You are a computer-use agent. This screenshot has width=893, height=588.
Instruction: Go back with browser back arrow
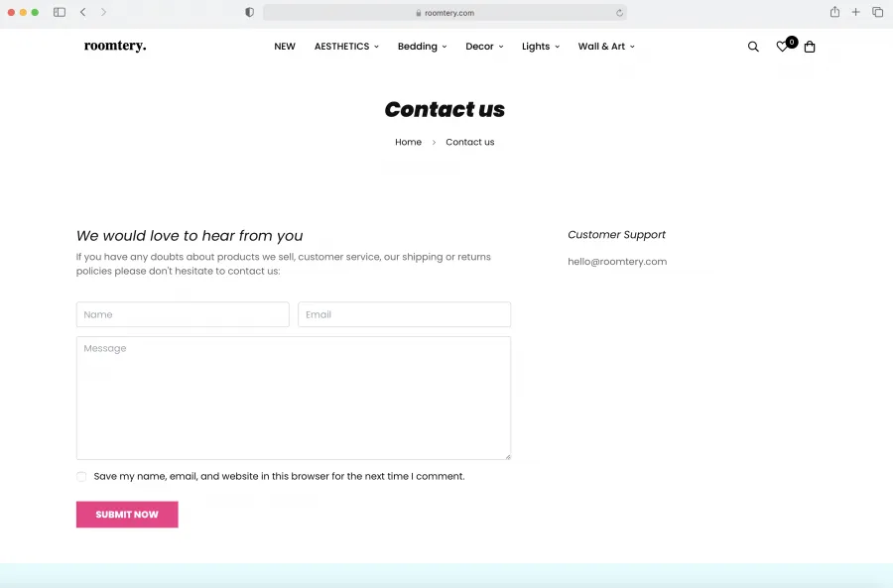[x=83, y=12]
